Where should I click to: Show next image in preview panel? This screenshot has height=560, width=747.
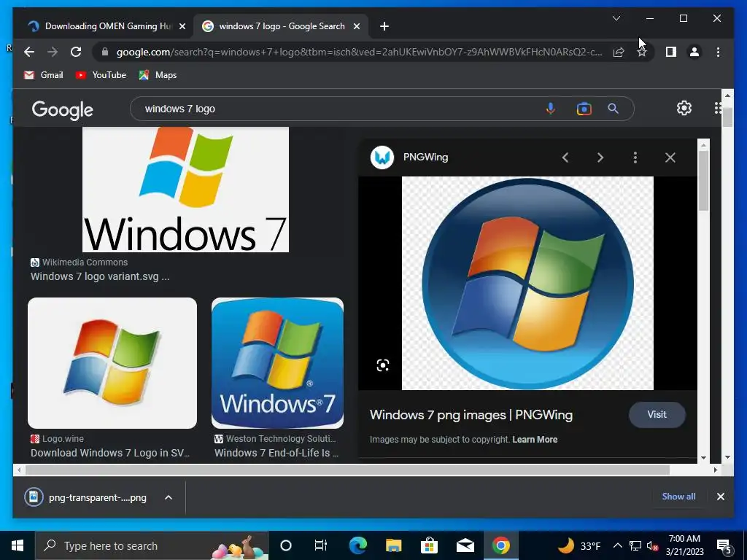coord(600,157)
